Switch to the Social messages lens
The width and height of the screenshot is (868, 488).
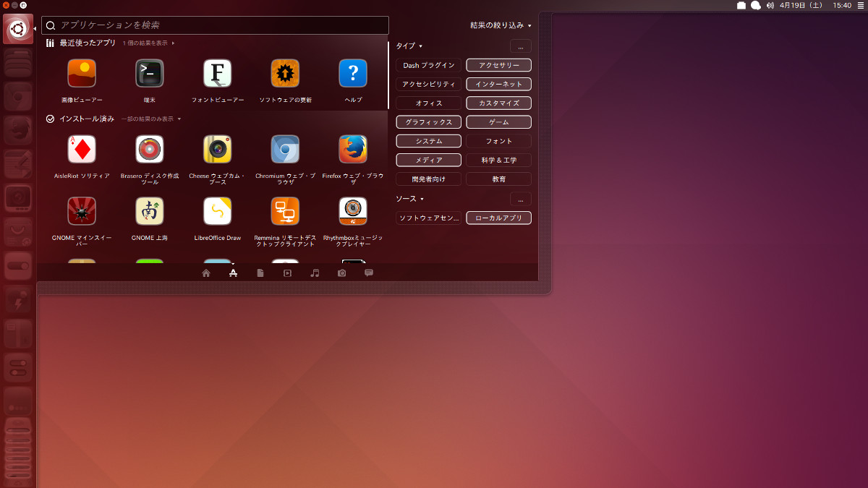[369, 273]
